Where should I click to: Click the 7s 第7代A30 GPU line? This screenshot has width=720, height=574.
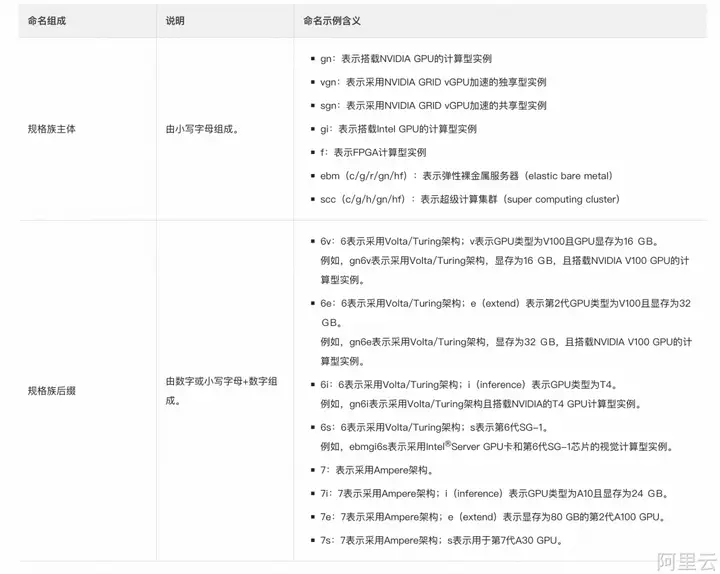coord(441,540)
